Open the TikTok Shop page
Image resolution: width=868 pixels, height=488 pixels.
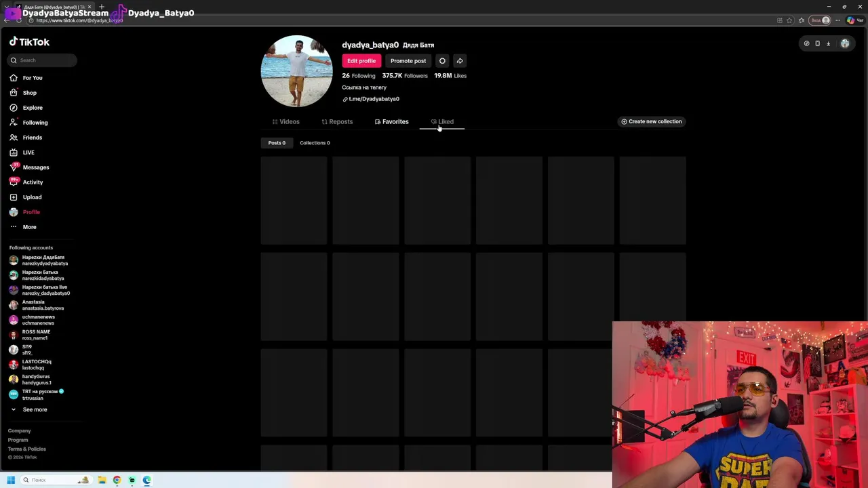tap(23, 93)
